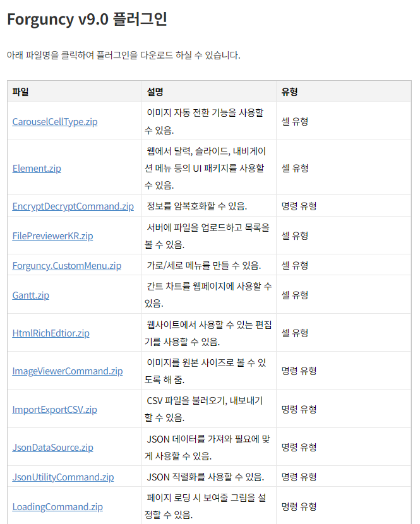The height and width of the screenshot is (524, 420).
Task: Click '셀 유형' in Forguncy.CustomMenu row
Action: pyautogui.click(x=295, y=266)
